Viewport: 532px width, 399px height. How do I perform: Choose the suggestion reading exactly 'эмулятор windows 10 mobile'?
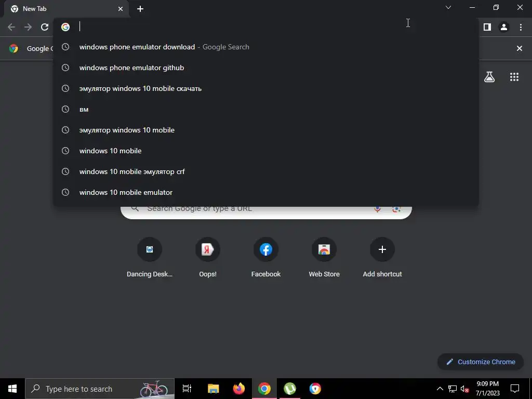coord(266,130)
